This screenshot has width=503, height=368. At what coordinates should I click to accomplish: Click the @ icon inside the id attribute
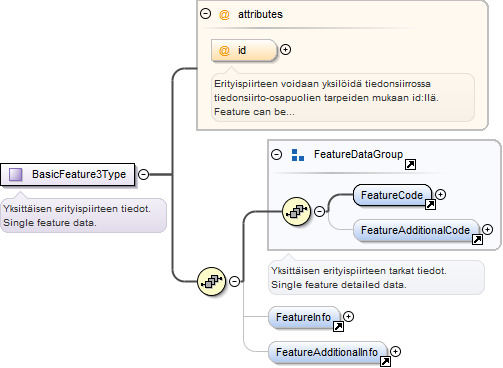click(224, 51)
